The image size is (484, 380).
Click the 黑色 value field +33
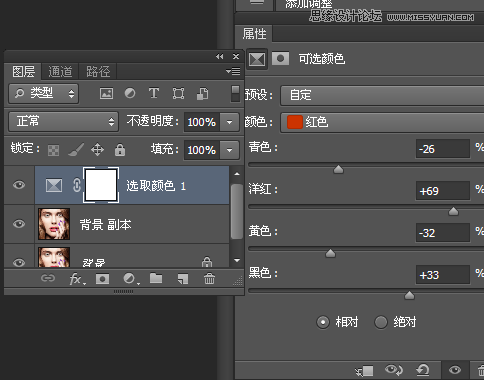pyautogui.click(x=443, y=275)
